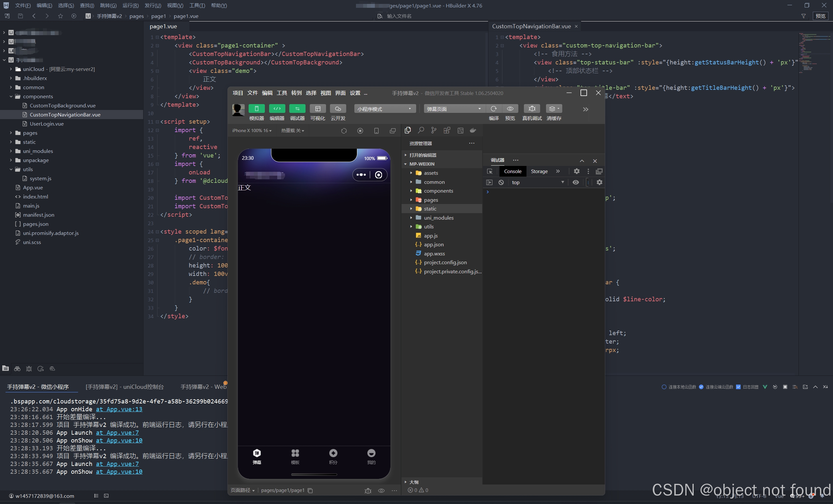Screen dimensions: 833x504
Task: Click the 预览 button at top right
Action: pyautogui.click(x=820, y=16)
